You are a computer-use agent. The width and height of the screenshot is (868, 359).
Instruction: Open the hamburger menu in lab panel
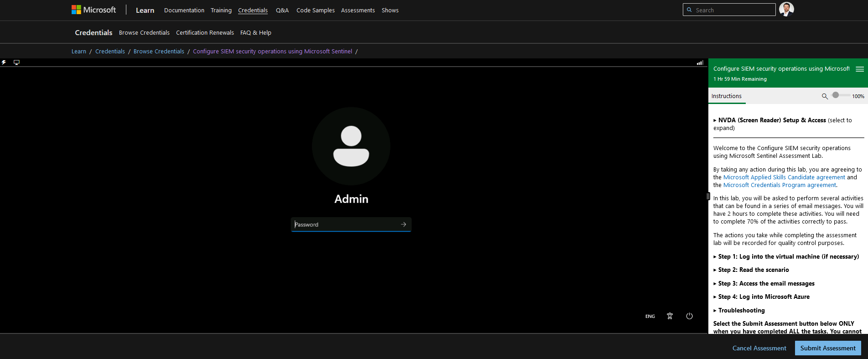click(860, 69)
